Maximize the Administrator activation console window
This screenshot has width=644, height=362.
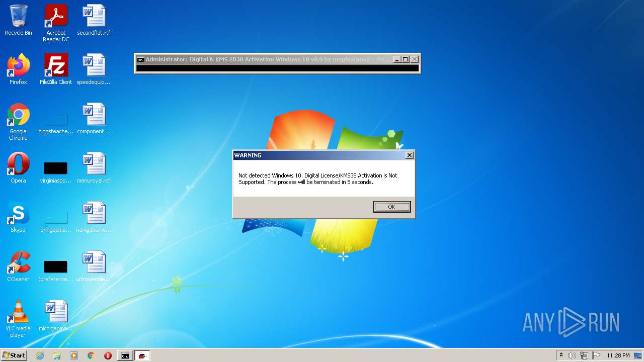tap(406, 59)
